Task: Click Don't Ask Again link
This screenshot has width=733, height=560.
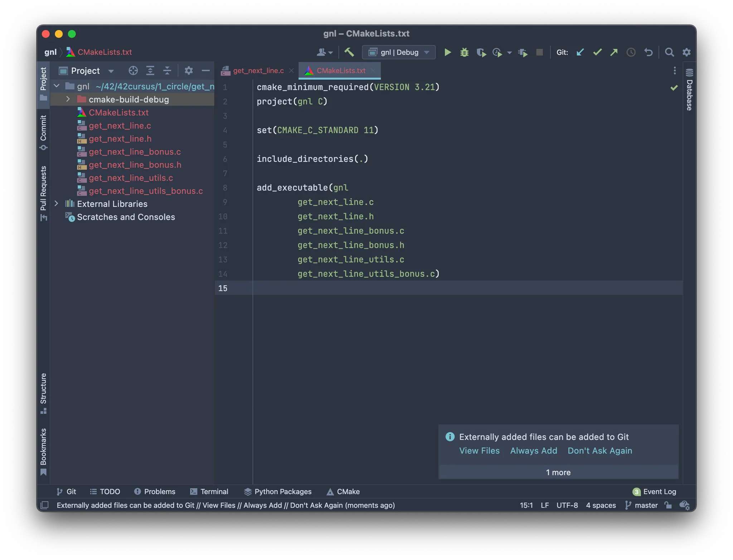Action: tap(599, 451)
